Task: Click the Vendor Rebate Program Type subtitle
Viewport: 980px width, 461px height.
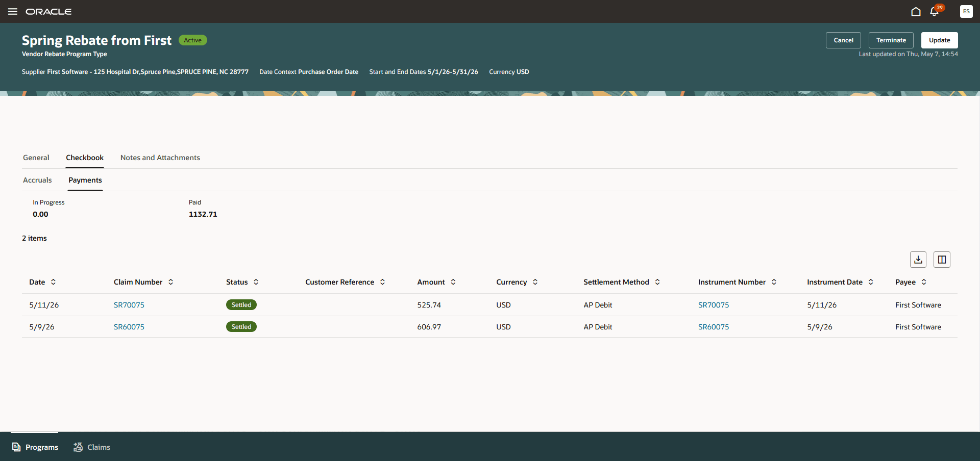Action: click(x=64, y=54)
